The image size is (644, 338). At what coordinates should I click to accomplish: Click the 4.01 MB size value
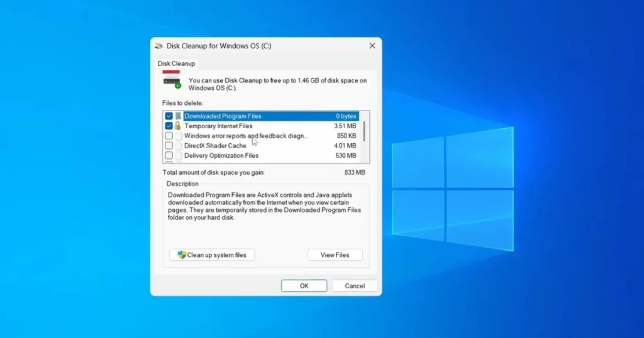click(345, 146)
